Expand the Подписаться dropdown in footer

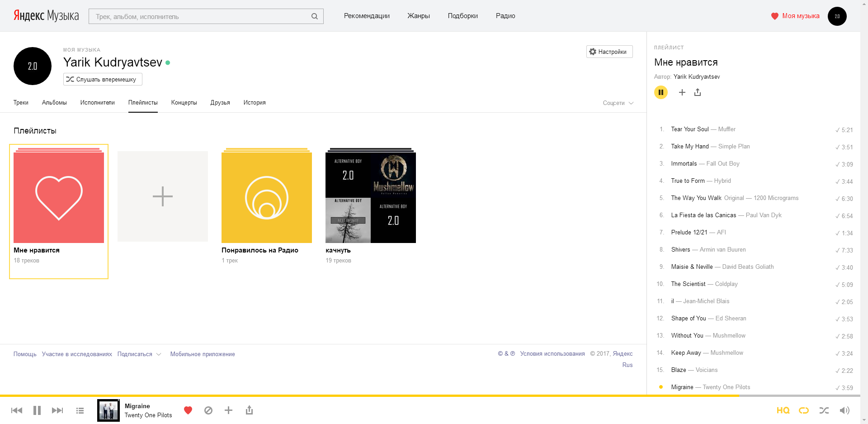[139, 354]
